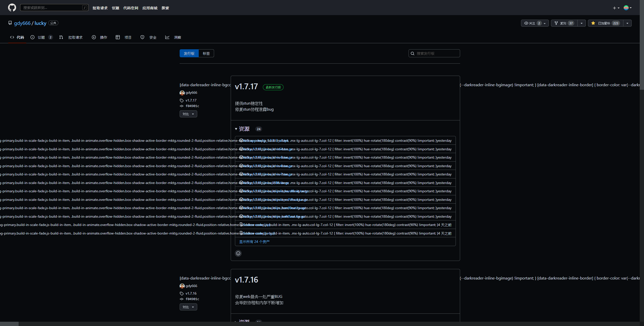This screenshot has height=326, width=644.
Task: Select the 发行版 releases toggle
Action: coord(189,53)
